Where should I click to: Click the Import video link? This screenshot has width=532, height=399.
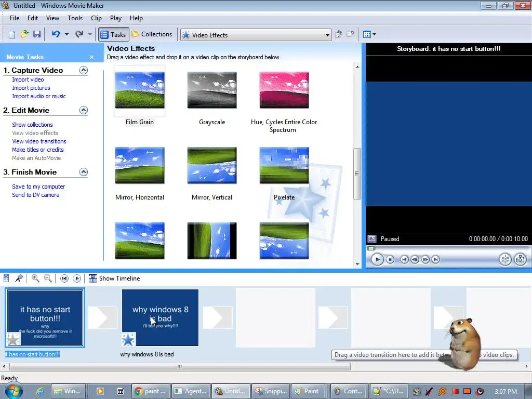(28, 79)
